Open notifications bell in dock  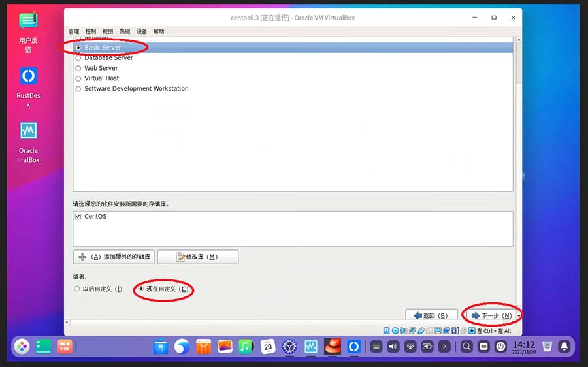(564, 347)
